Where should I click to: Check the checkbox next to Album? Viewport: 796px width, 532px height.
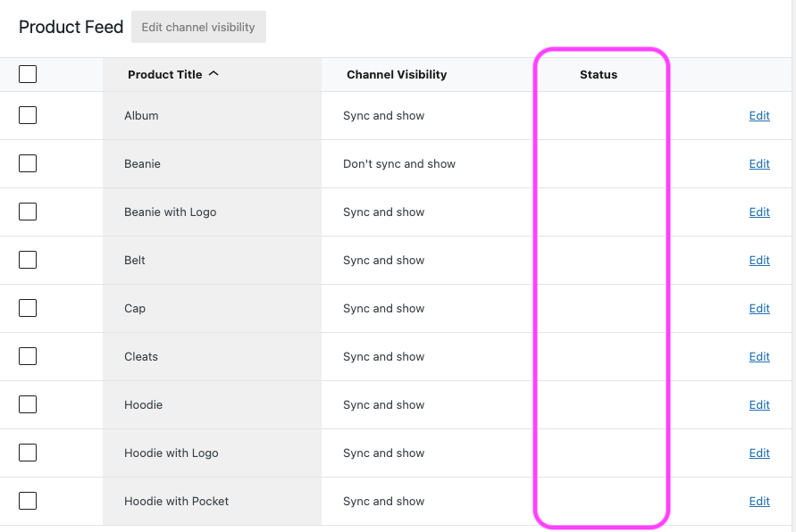(27, 115)
